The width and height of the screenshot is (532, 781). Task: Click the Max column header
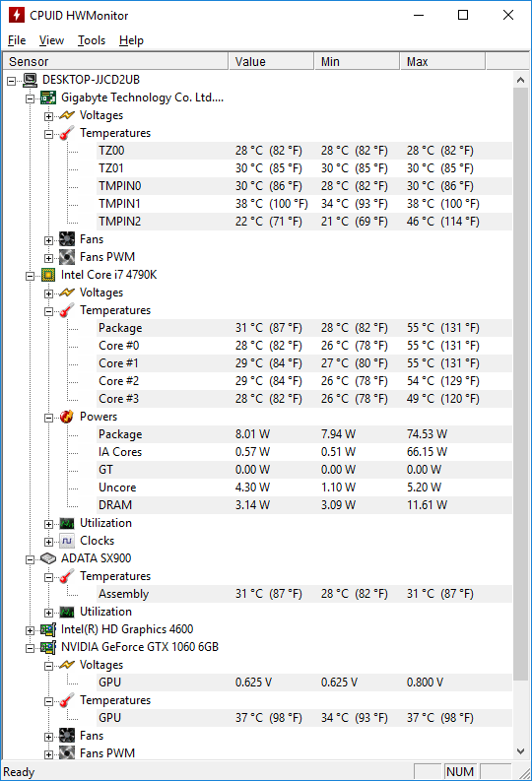(x=442, y=61)
